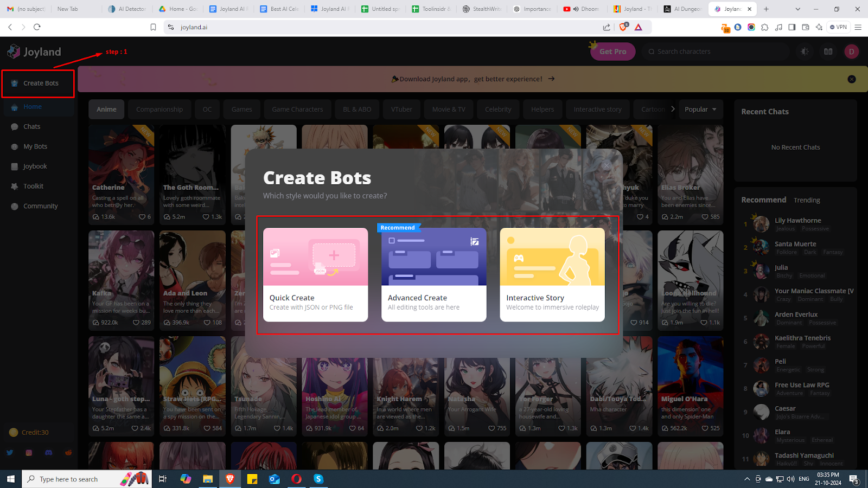This screenshot has height=488, width=868.
Task: Choose the Advanced Create card
Action: [434, 274]
